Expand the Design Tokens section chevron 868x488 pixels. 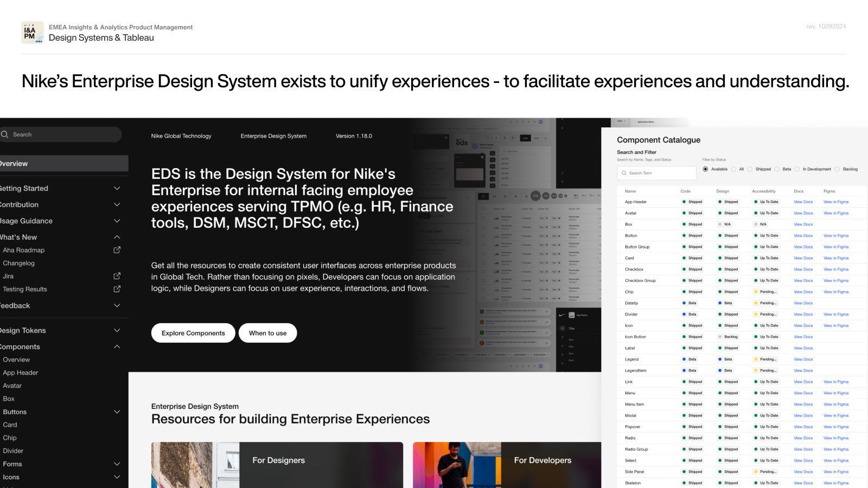click(117, 330)
